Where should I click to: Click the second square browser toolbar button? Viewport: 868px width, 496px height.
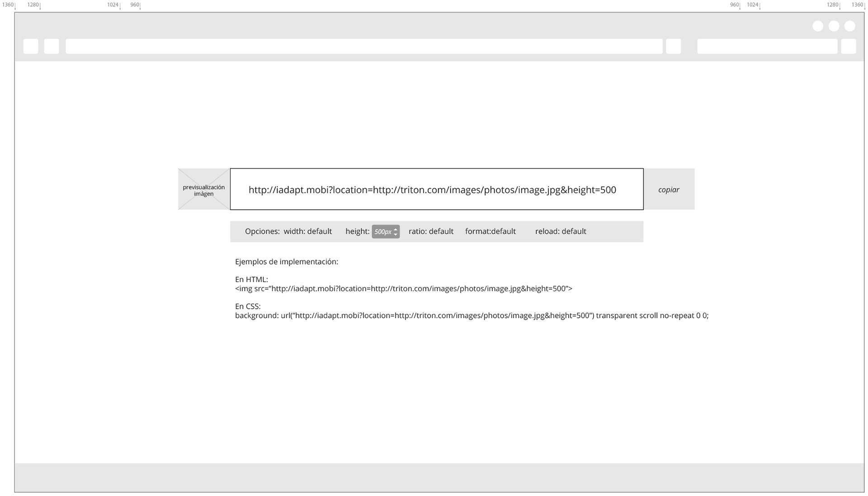52,46
